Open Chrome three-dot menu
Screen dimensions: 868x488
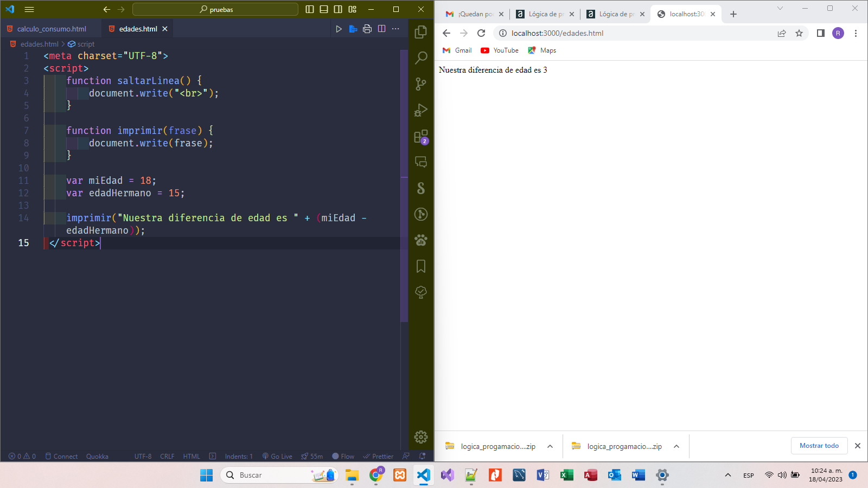(x=856, y=33)
